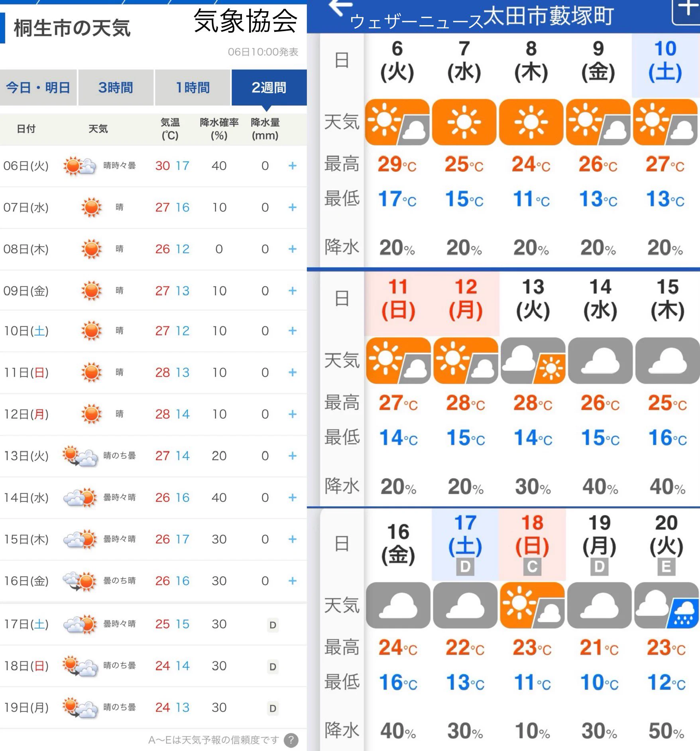Tap reliability C badge under 18 (日)
This screenshot has height=751, width=700.
pos(532,566)
